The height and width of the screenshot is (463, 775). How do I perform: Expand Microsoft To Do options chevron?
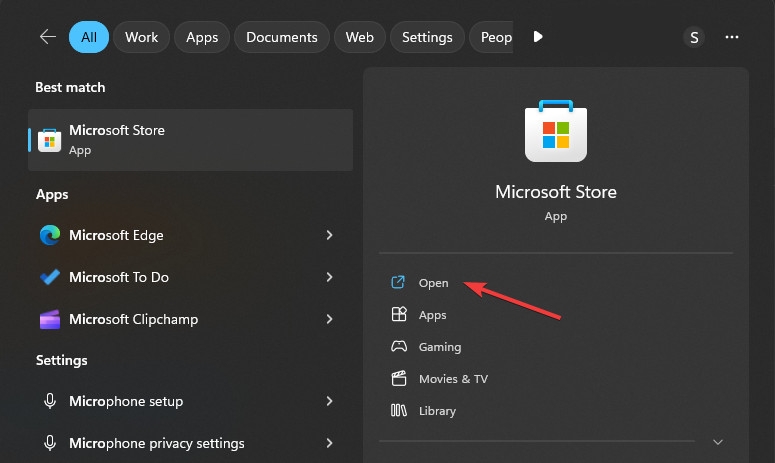pos(329,277)
